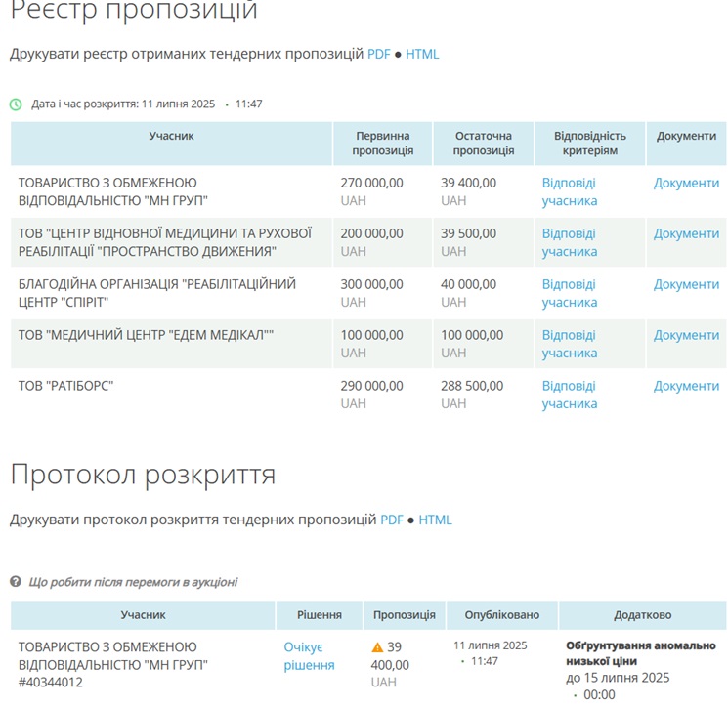Open PDF of the disclosure protocol

pyautogui.click(x=392, y=520)
